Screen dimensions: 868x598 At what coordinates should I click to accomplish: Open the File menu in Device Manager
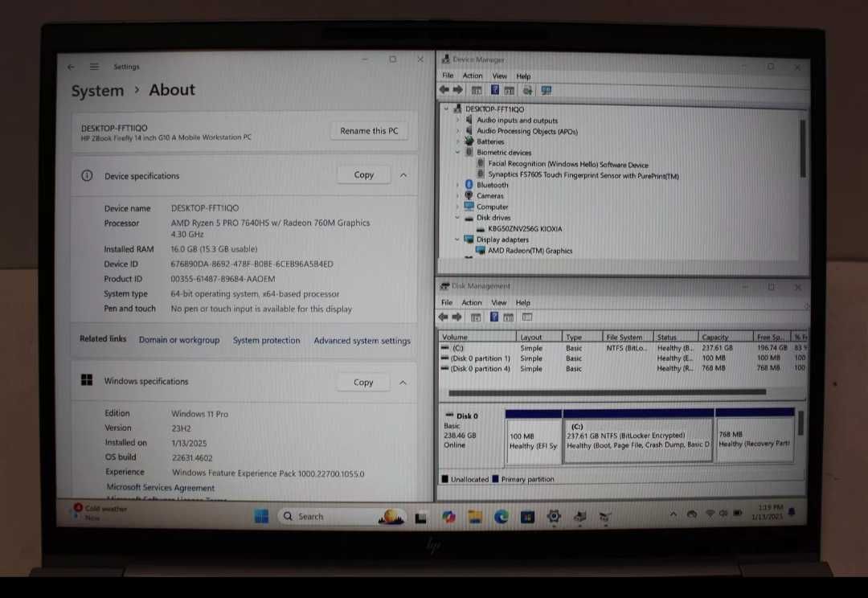tap(448, 76)
